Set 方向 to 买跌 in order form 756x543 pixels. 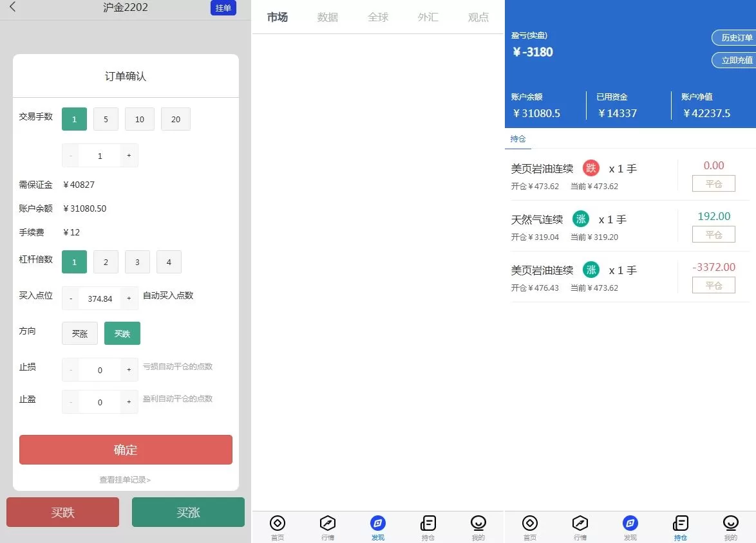(122, 333)
